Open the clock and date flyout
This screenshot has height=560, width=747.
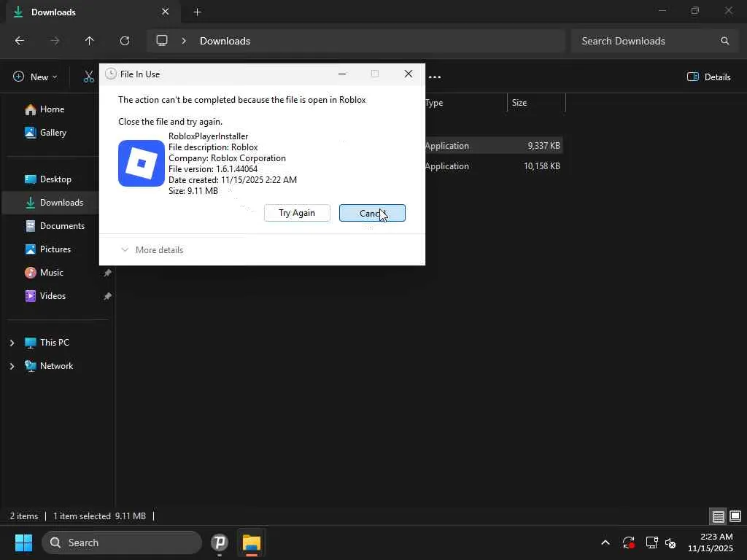tap(711, 542)
